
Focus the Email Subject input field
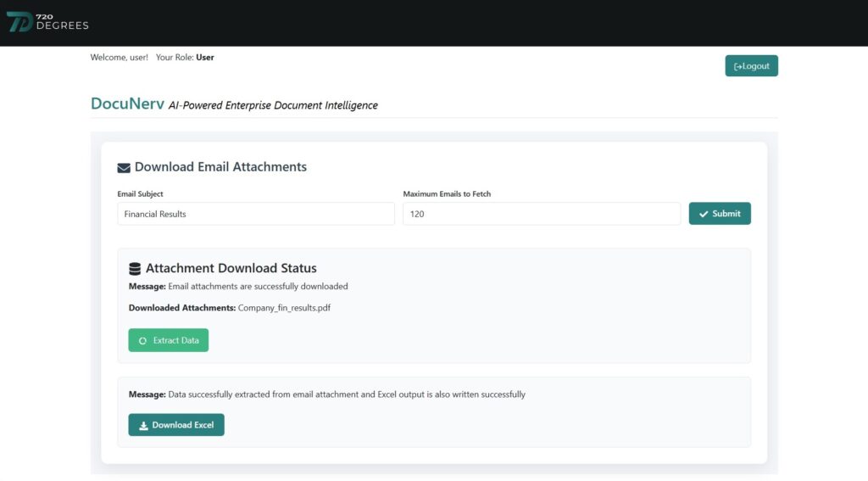[255, 214]
